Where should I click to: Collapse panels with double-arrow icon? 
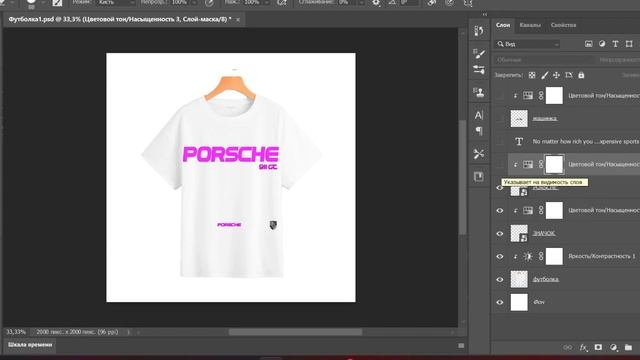point(484,14)
